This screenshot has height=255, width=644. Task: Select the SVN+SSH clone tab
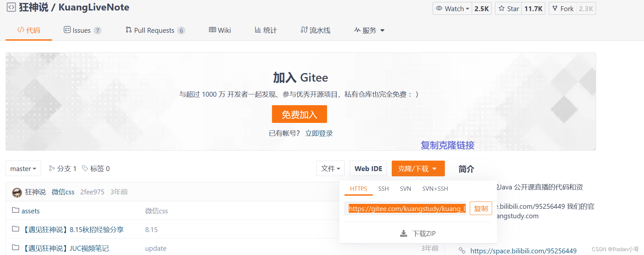coord(435,189)
